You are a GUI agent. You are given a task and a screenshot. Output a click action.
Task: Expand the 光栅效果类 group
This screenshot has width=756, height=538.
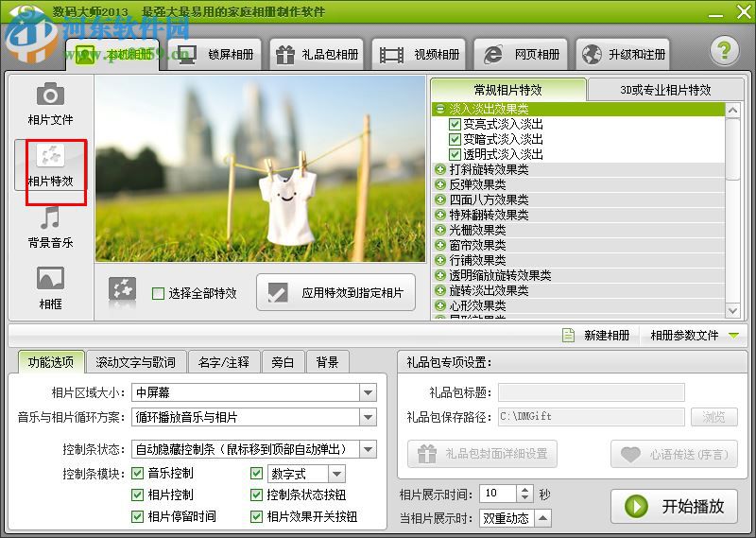(x=439, y=230)
